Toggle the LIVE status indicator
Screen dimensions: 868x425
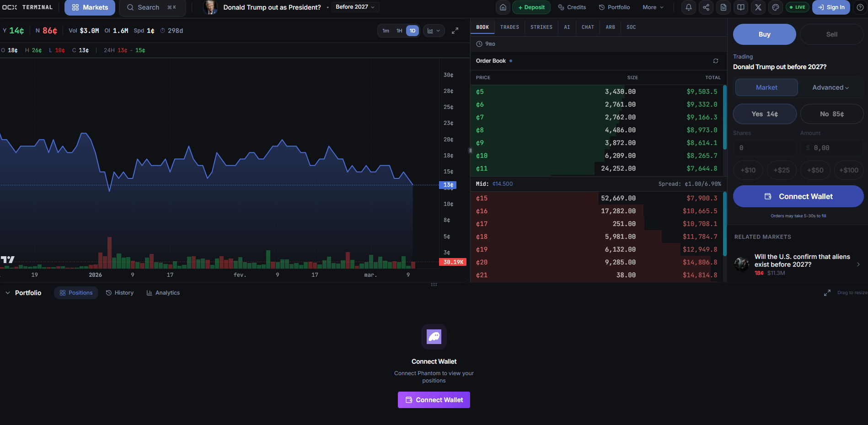(797, 7)
